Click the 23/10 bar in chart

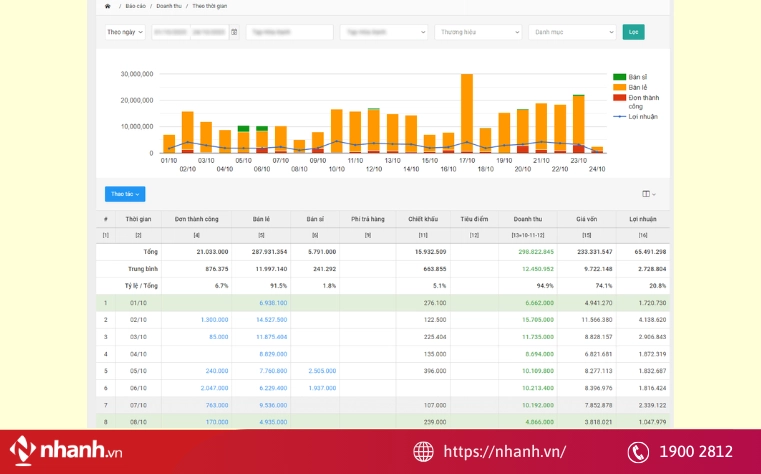[x=579, y=124]
